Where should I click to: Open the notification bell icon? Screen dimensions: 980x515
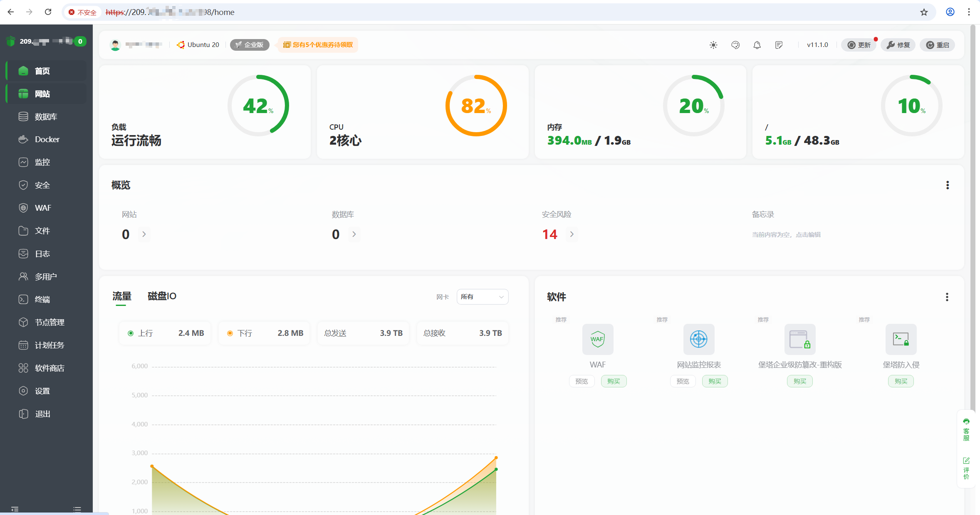coord(757,45)
